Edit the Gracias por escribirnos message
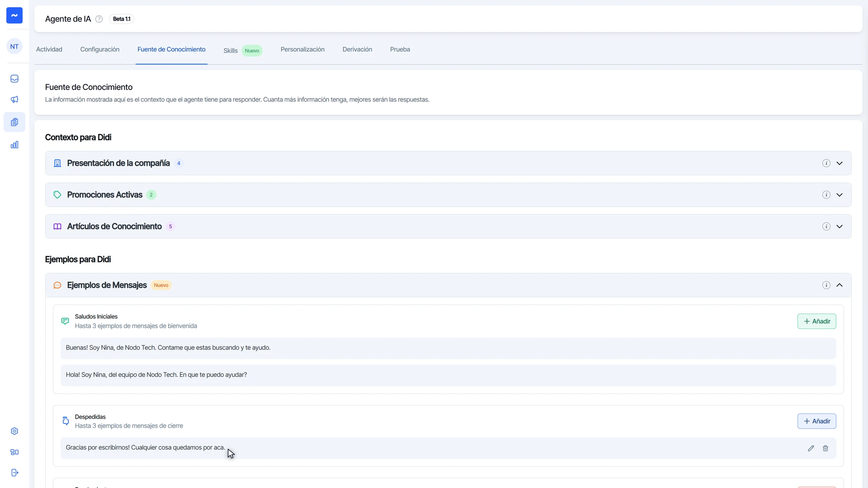 (811, 448)
